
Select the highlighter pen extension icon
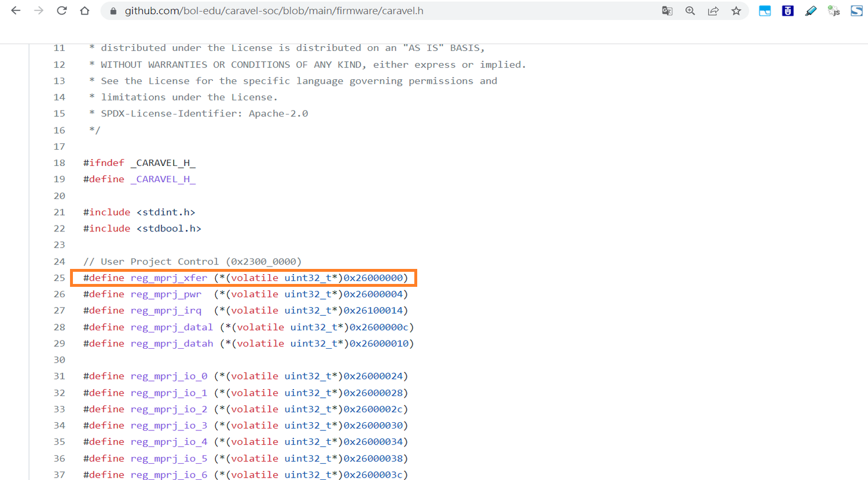[811, 10]
